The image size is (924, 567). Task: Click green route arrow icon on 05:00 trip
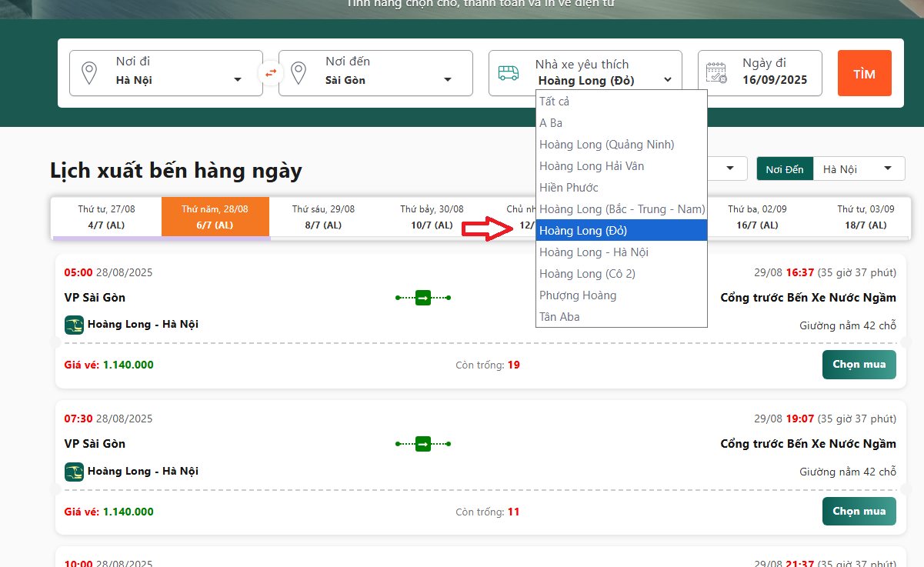[x=423, y=297]
